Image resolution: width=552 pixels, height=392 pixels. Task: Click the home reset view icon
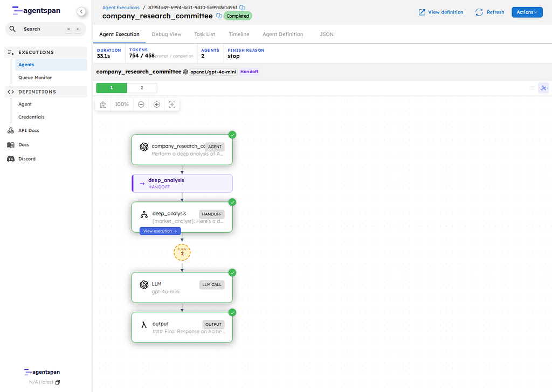pyautogui.click(x=103, y=104)
